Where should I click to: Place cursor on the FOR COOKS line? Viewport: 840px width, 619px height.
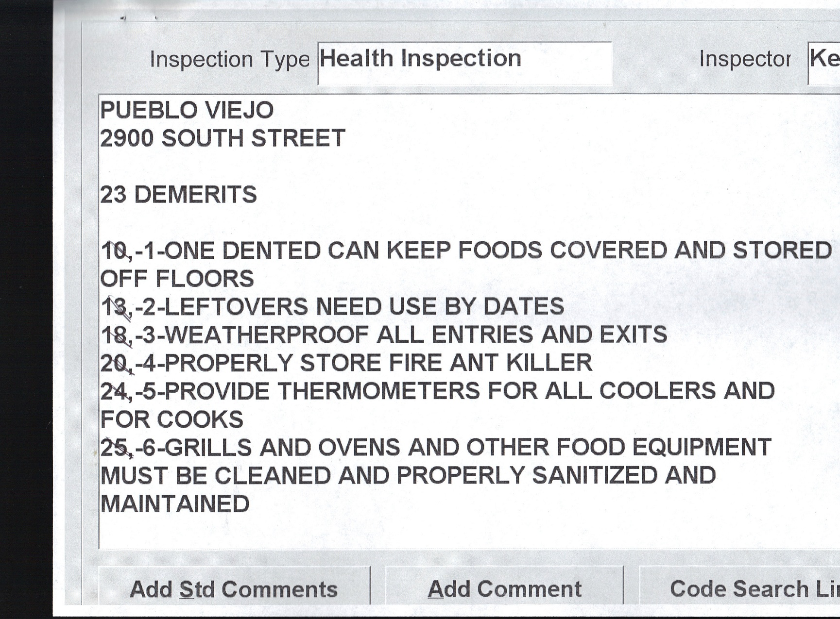coord(171,419)
